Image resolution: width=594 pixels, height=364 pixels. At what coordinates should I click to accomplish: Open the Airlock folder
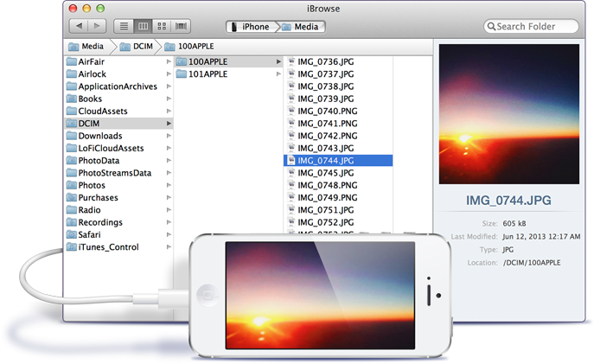(x=118, y=73)
